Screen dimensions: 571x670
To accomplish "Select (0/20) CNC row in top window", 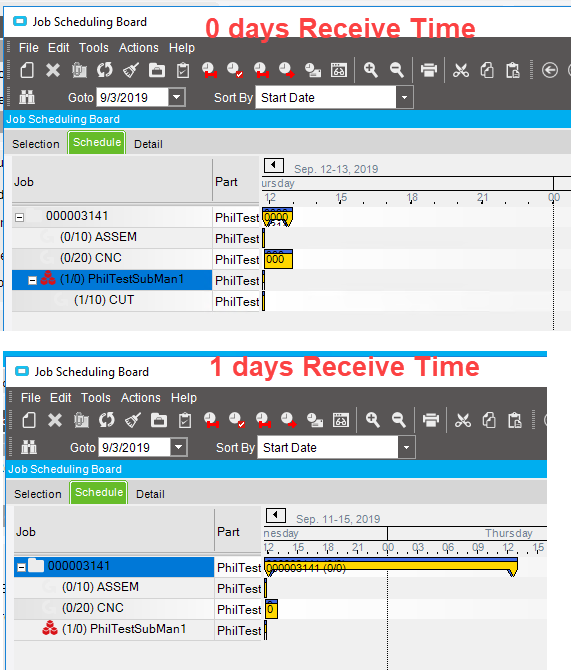I will coord(112,258).
